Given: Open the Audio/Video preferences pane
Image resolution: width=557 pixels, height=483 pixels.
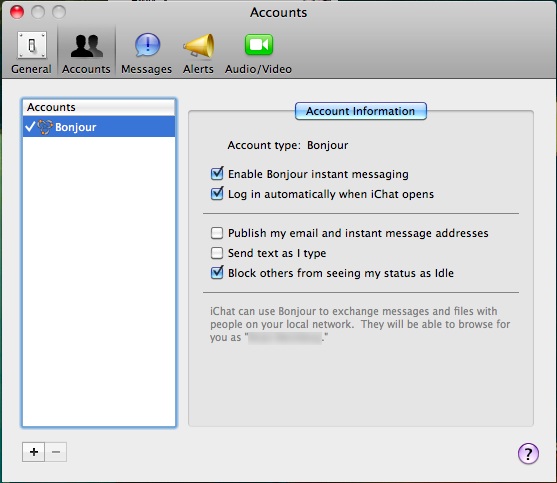Looking at the screenshot, I should (x=258, y=53).
